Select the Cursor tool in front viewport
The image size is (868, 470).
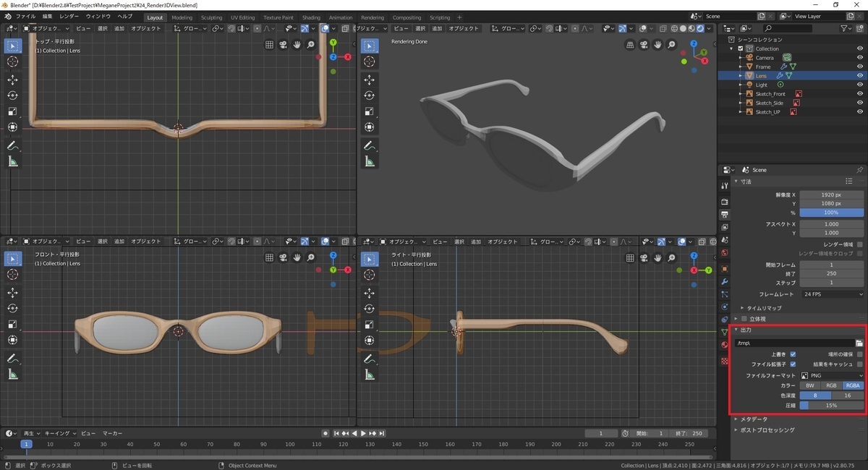[x=13, y=275]
